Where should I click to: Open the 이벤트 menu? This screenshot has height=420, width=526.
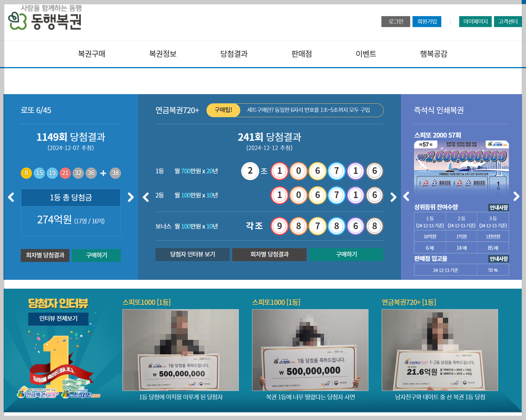coord(366,54)
